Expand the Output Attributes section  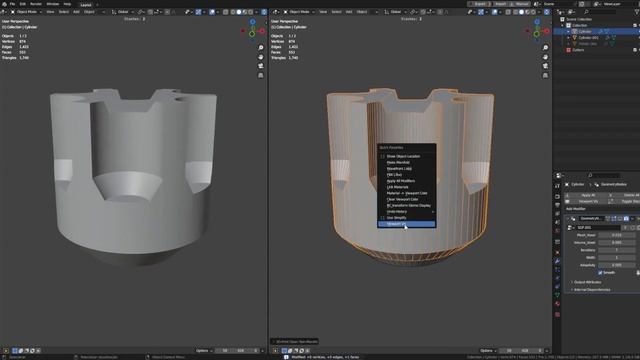click(587, 282)
